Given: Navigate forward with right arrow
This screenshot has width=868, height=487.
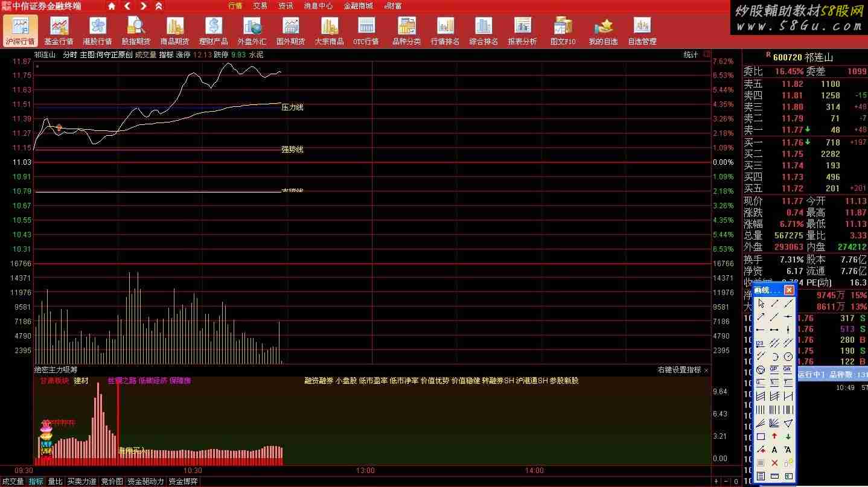Looking at the screenshot, I should click(x=143, y=6).
